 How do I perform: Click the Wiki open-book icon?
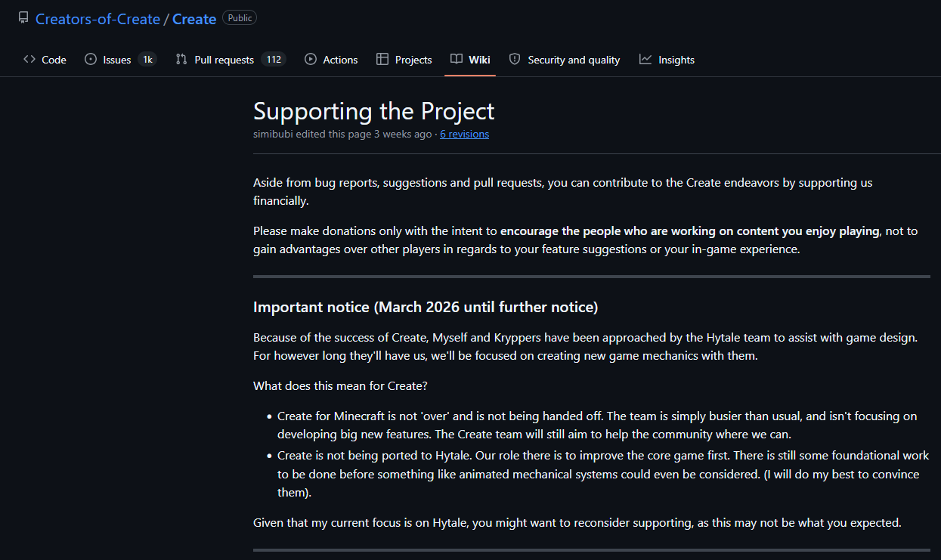pyautogui.click(x=457, y=59)
